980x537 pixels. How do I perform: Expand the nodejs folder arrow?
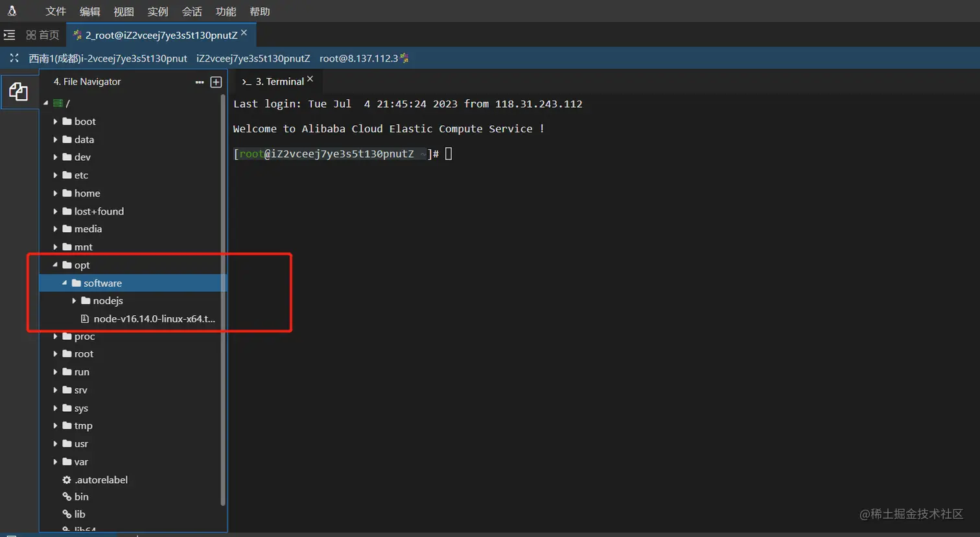[x=74, y=301]
